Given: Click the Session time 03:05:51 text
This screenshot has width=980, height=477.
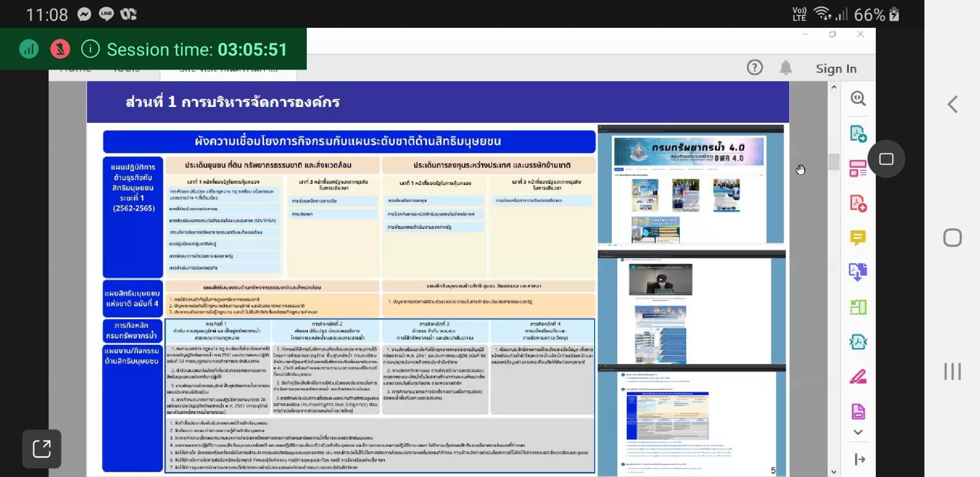Looking at the screenshot, I should click(197, 50).
